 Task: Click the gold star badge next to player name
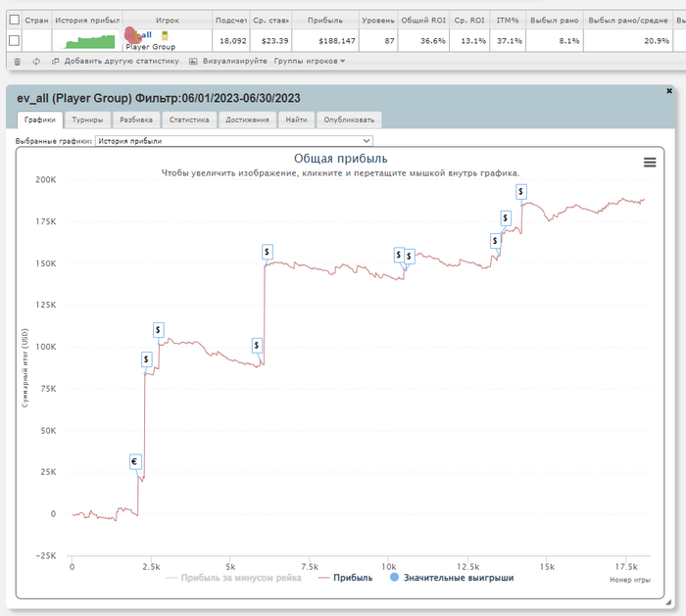coord(165,35)
